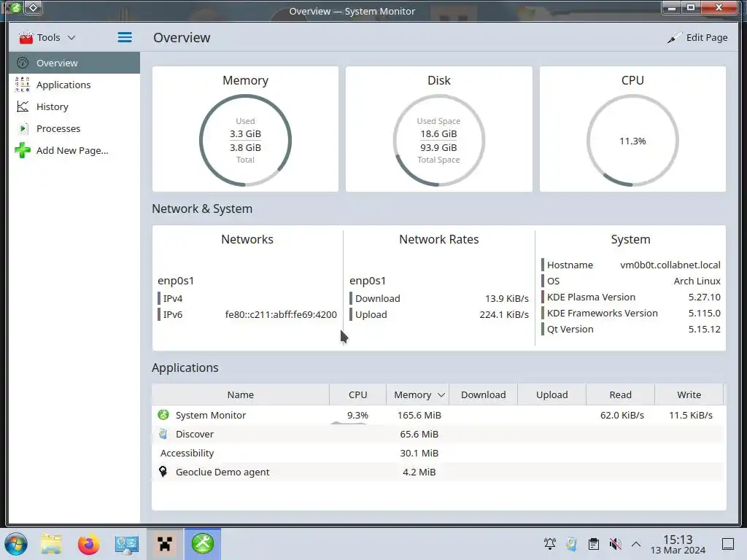Click the Disk used space gauge
747x560 pixels.
coord(438,141)
